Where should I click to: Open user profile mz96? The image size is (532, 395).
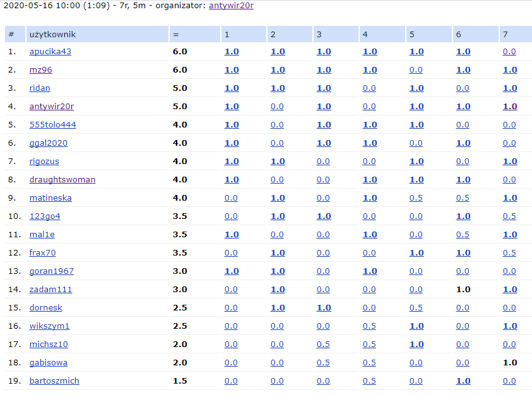tap(40, 70)
